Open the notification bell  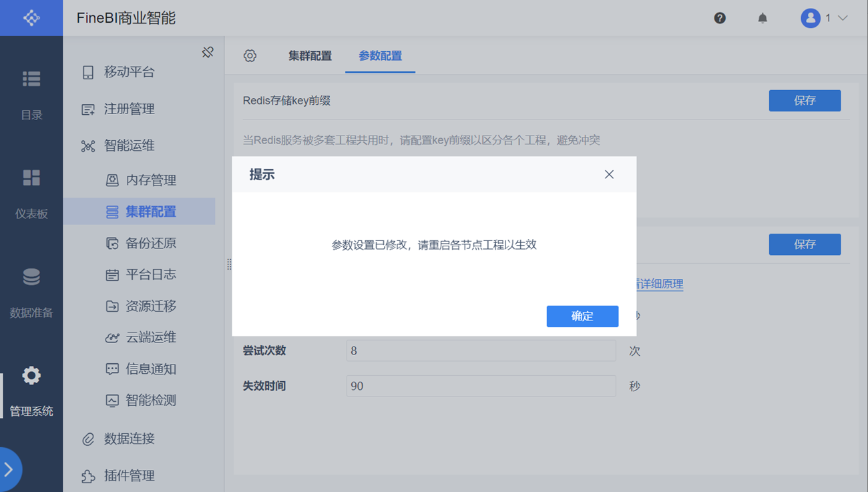[763, 18]
